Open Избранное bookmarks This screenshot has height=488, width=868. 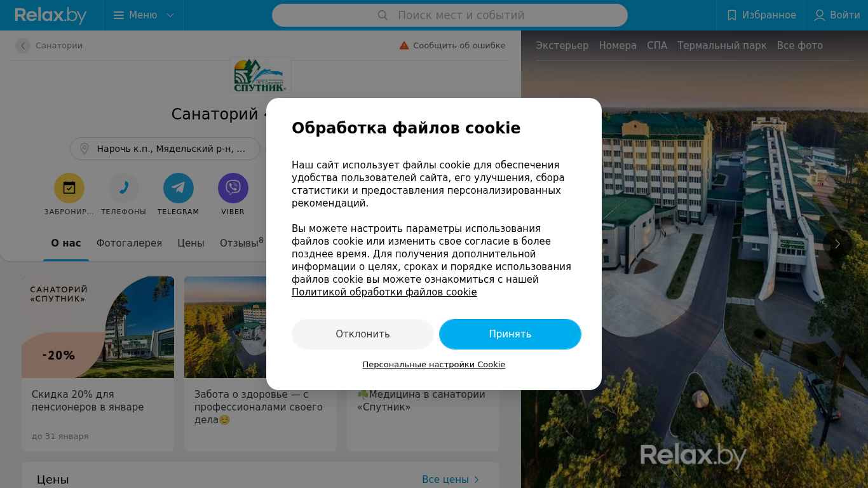(x=761, y=15)
